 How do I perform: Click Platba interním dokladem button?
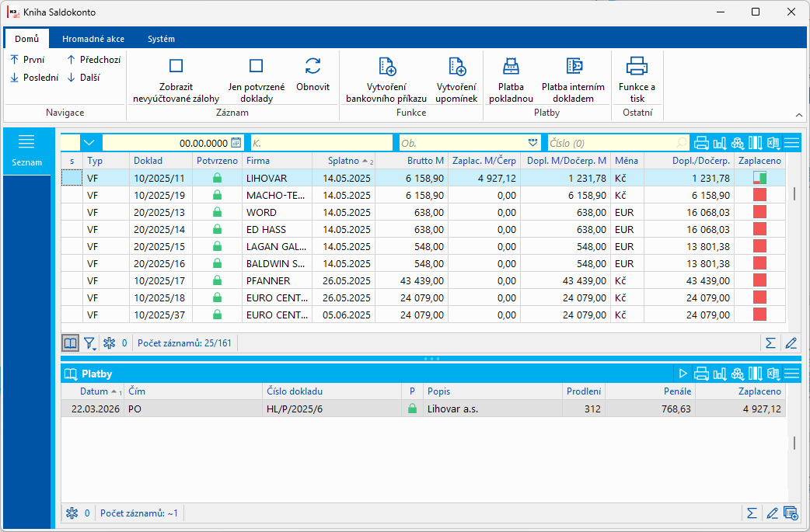pos(573,79)
